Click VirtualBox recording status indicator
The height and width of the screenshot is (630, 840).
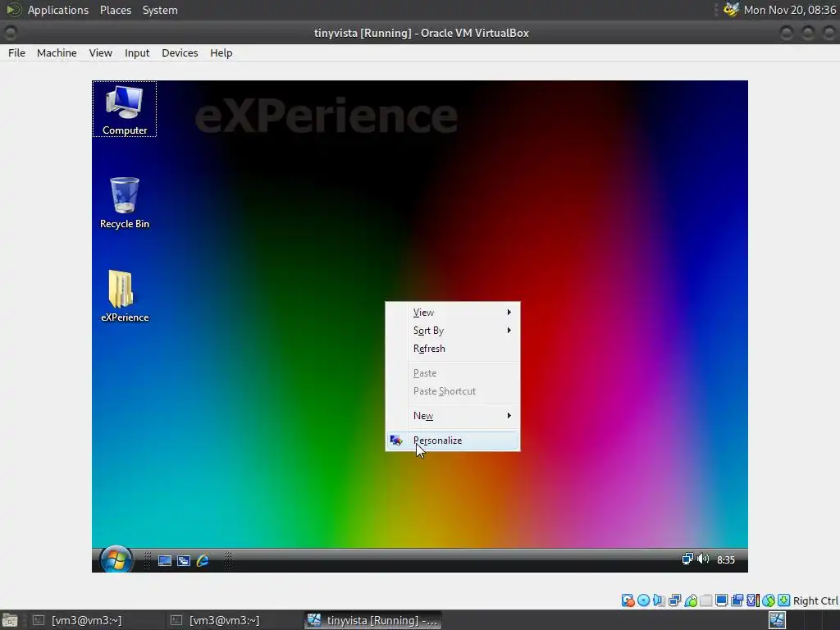737,600
